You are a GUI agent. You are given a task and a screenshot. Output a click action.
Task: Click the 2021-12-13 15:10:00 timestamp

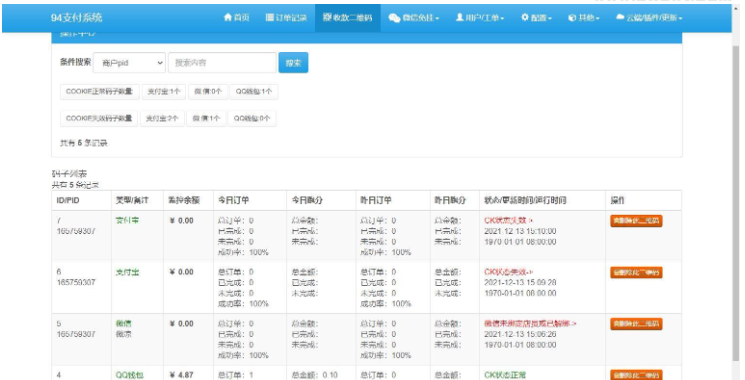point(520,231)
